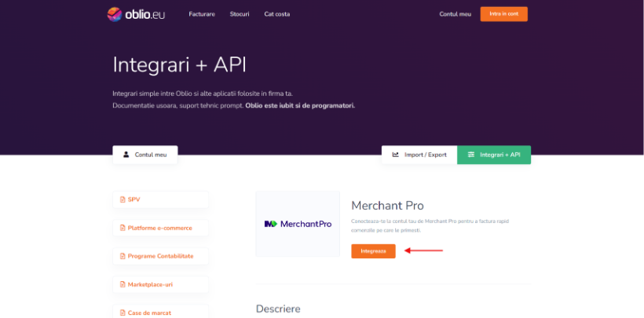Open the Marketplace-uri category

pyautogui.click(x=160, y=284)
